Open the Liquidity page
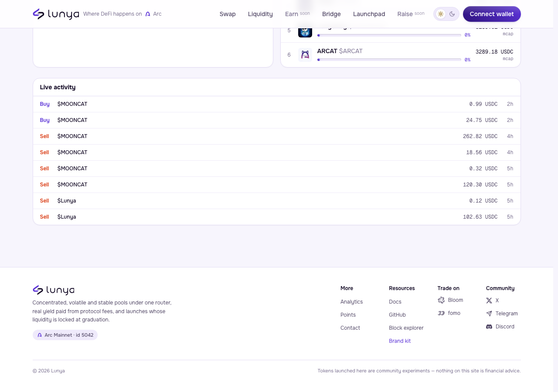 [260, 14]
